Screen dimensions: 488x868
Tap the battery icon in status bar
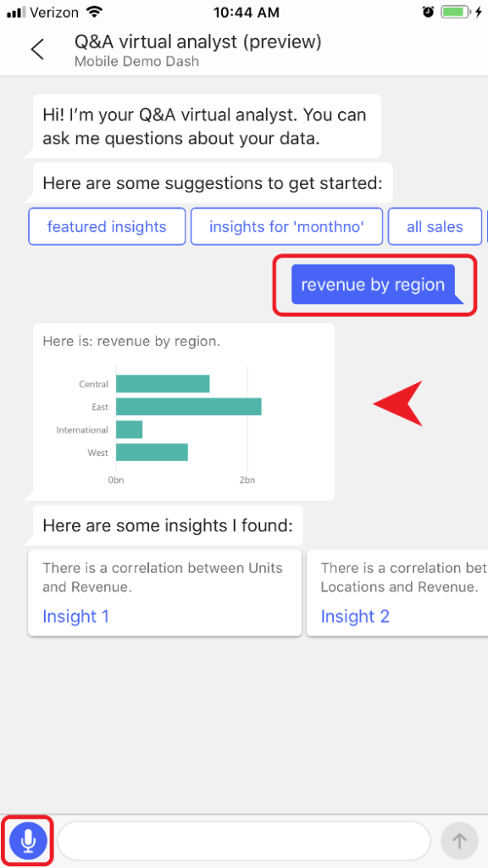click(x=457, y=12)
